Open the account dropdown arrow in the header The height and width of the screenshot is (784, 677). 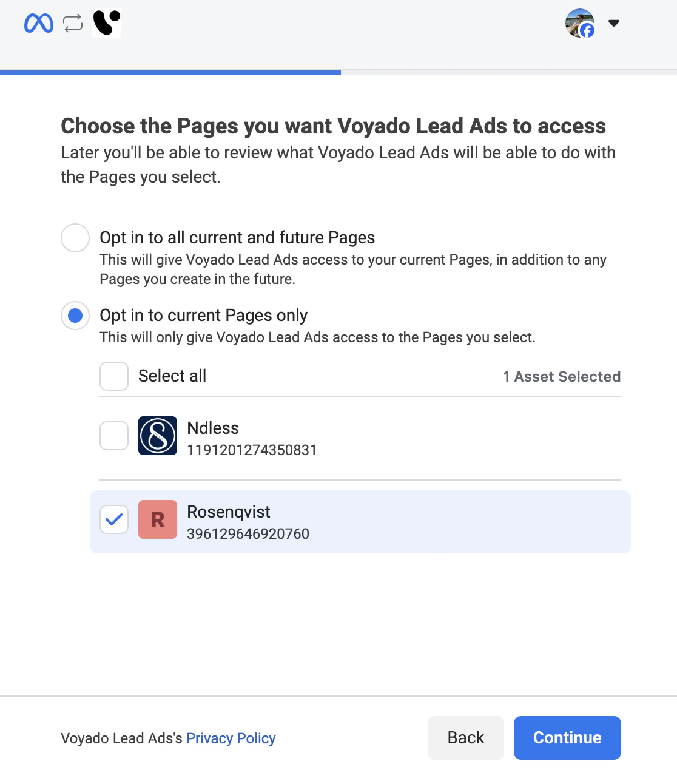click(x=614, y=23)
